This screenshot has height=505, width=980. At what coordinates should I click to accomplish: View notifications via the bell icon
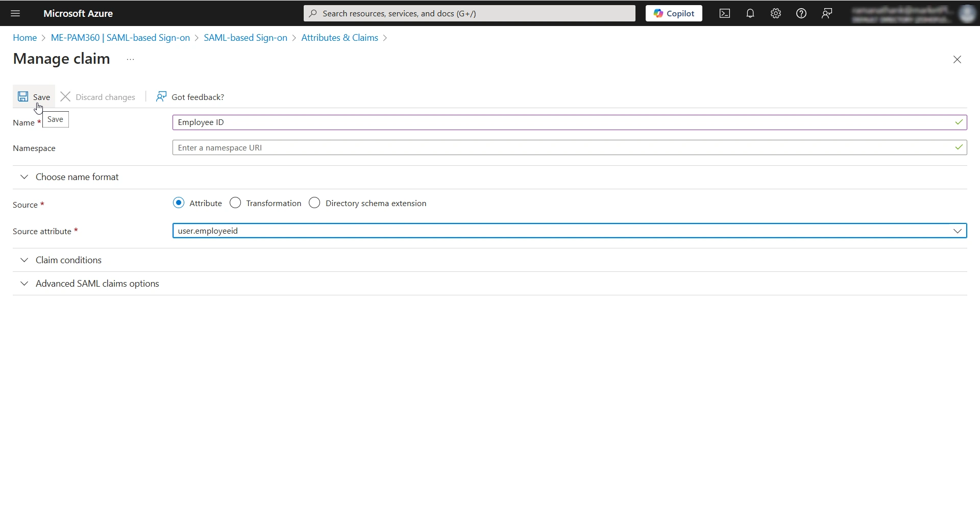click(750, 13)
